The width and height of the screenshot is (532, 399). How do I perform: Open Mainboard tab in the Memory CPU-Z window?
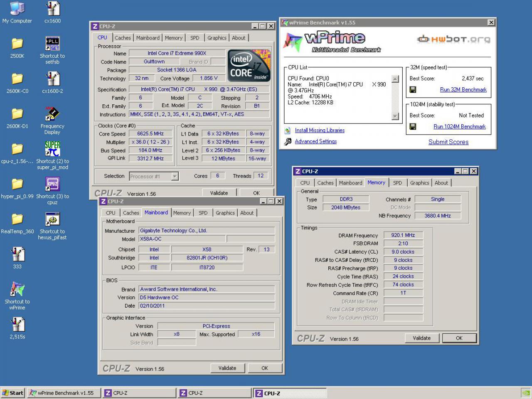coord(350,183)
